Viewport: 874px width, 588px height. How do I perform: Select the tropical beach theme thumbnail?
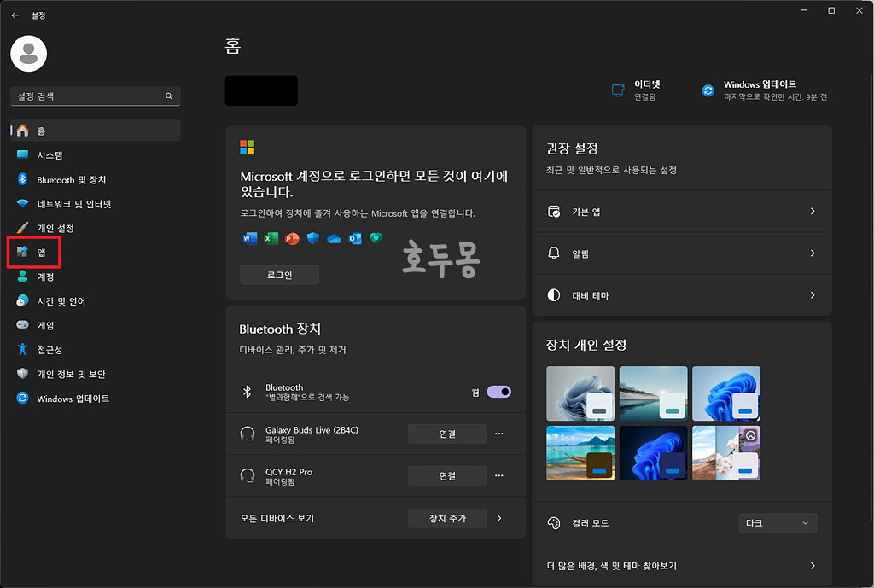[x=580, y=453]
